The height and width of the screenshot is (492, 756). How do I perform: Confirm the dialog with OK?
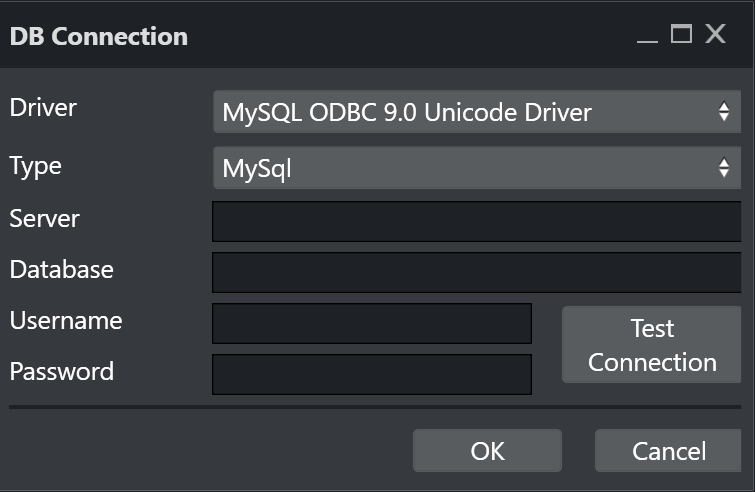(x=487, y=451)
